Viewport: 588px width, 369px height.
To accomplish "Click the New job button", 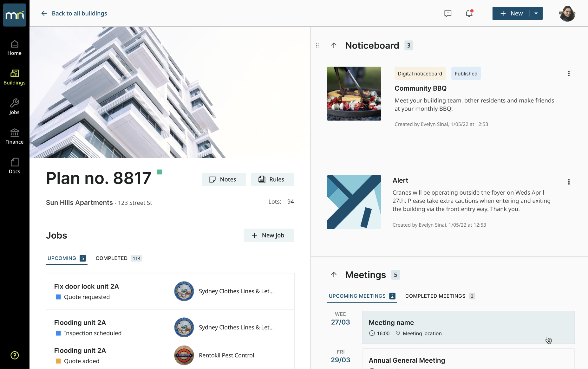I will (269, 235).
